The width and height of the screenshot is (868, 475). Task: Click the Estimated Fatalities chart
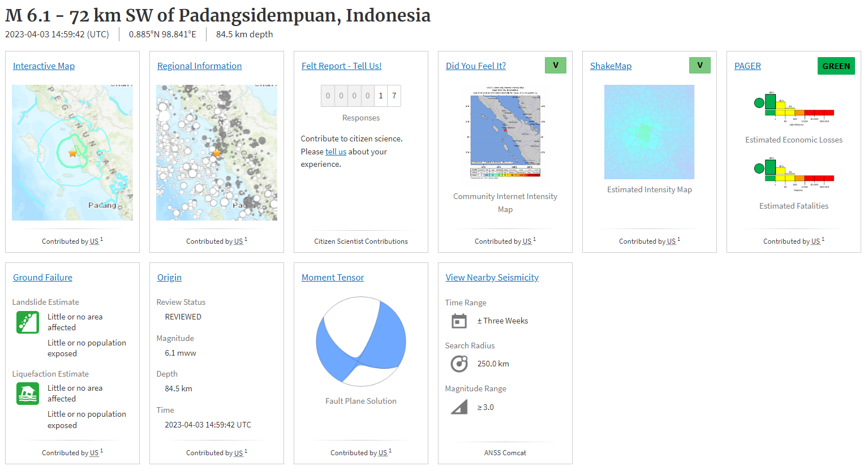point(794,175)
